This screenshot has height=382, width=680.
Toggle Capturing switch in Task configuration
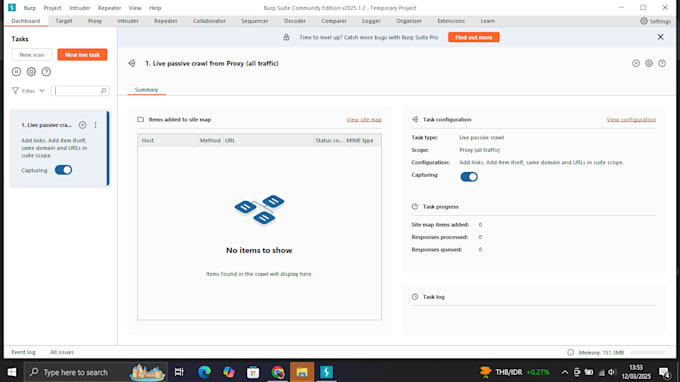click(x=469, y=176)
